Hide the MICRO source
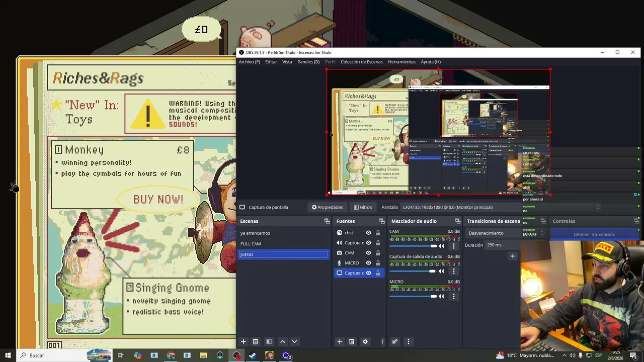 pos(368,263)
